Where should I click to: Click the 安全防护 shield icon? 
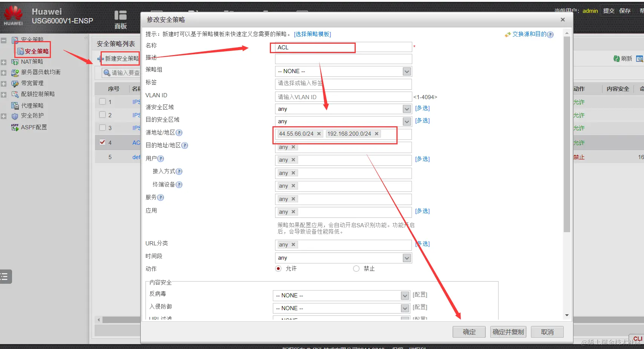15,116
